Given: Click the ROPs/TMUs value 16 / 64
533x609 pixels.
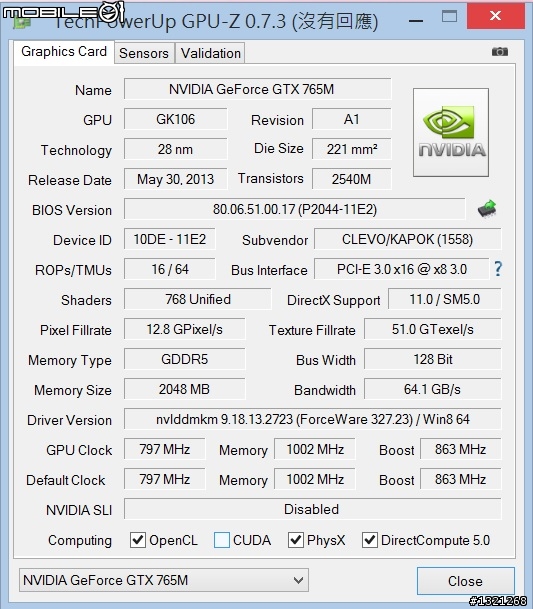Looking at the screenshot, I should 170,269.
